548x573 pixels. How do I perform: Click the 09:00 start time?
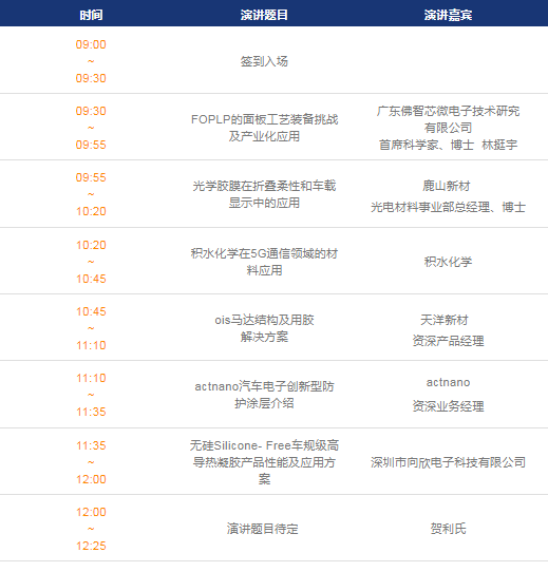(91, 44)
